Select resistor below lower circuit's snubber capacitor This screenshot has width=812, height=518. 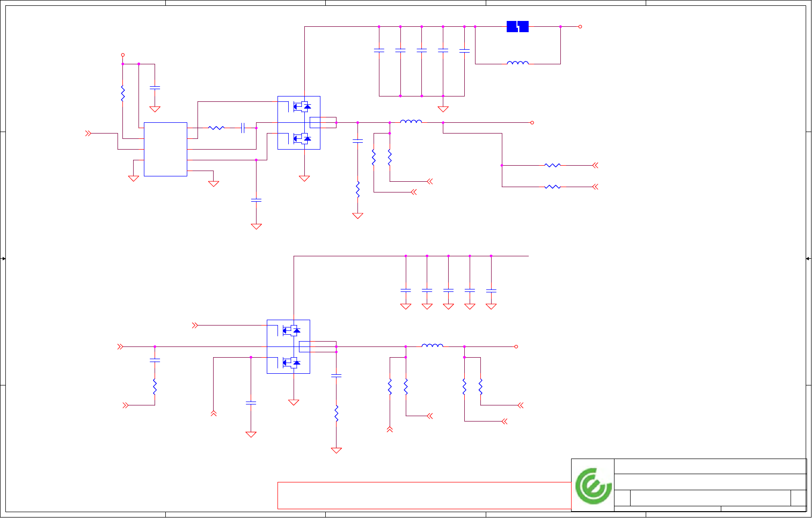coord(336,413)
